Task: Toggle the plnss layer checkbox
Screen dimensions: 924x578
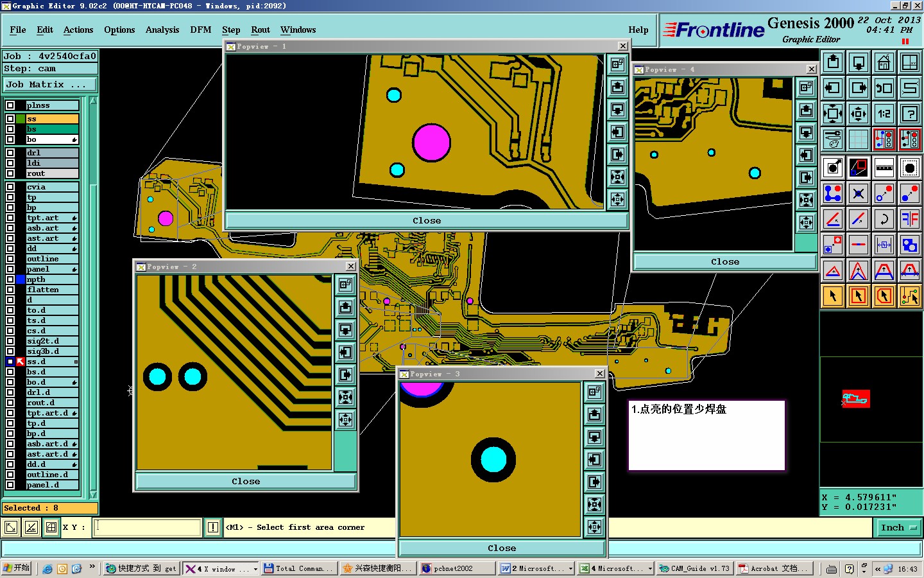Action: tap(10, 105)
